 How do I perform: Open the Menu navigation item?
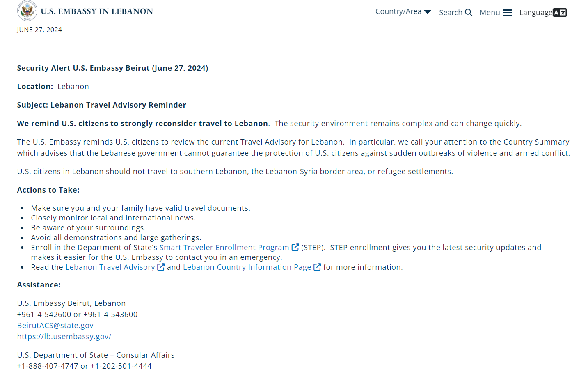(x=490, y=13)
